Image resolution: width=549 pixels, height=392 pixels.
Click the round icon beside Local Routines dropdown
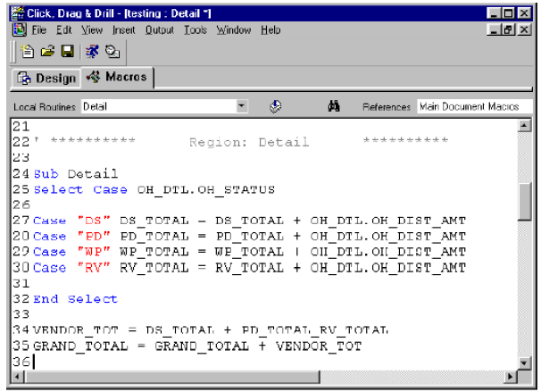click(276, 106)
